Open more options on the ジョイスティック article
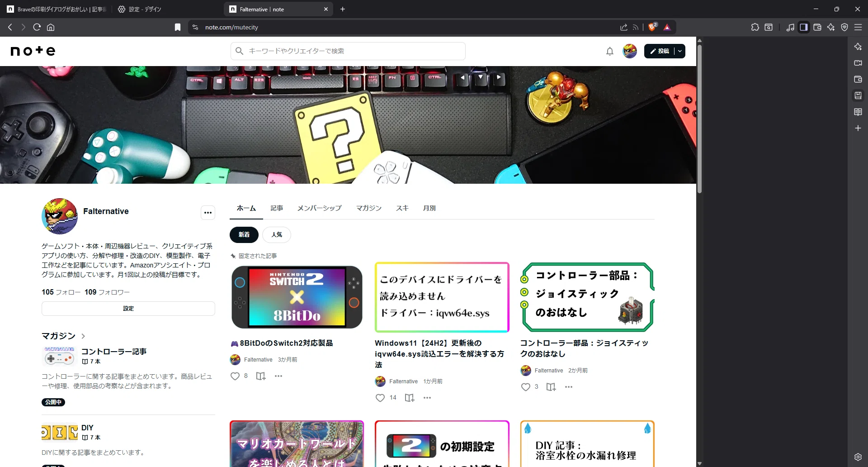 [569, 387]
